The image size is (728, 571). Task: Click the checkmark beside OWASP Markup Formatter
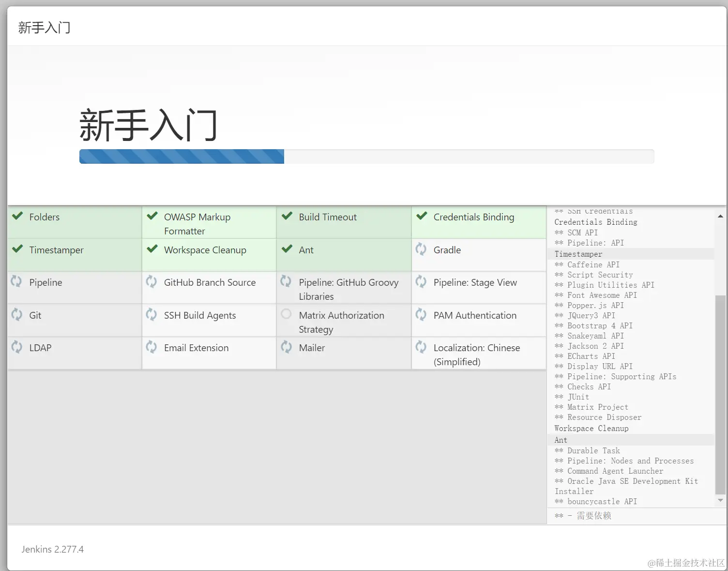pyautogui.click(x=152, y=216)
